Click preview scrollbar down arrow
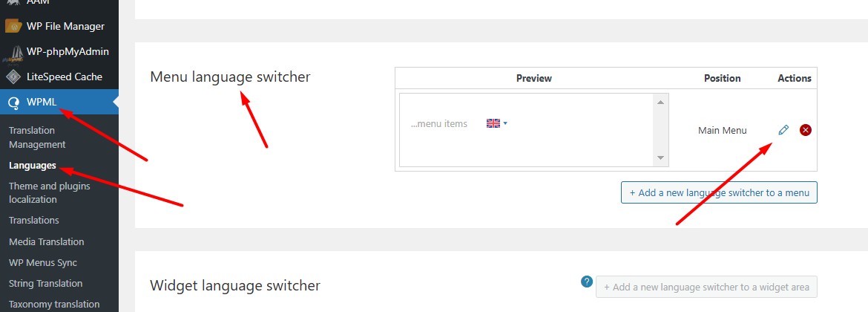 tap(660, 158)
